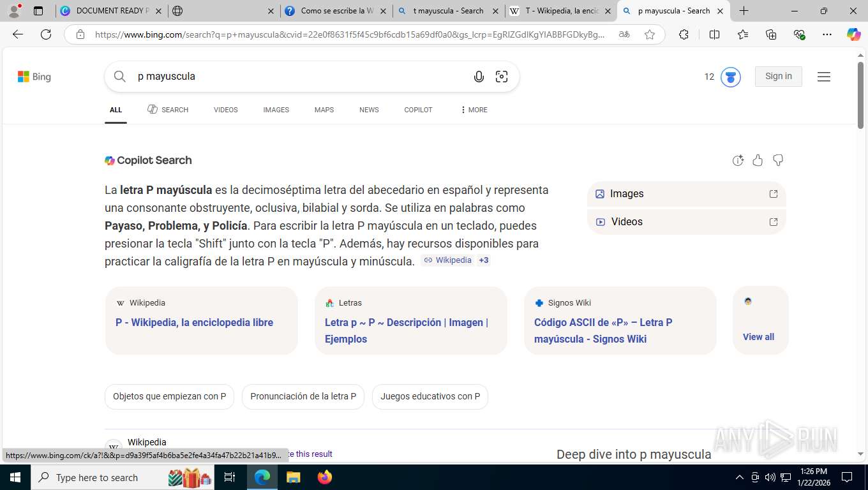
Task: Open the translate page icon
Action: tap(624, 34)
